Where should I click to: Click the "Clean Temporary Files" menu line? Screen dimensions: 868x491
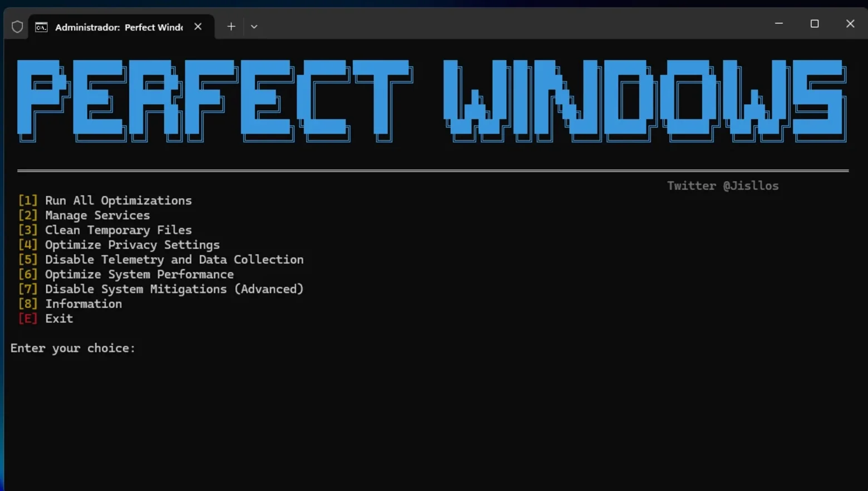[105, 230]
